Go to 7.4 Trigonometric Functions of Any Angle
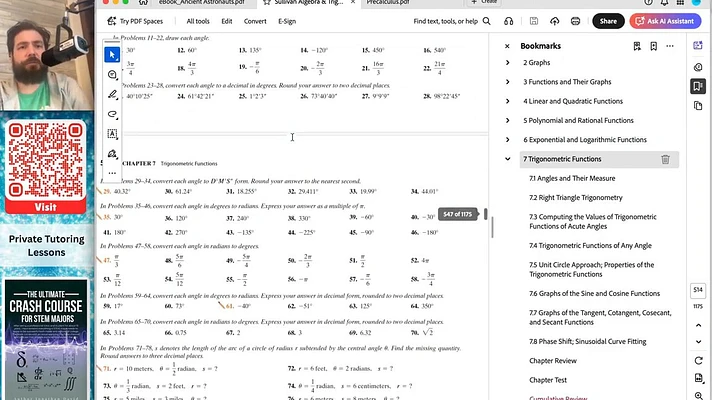This screenshot has width=712, height=400. click(590, 246)
